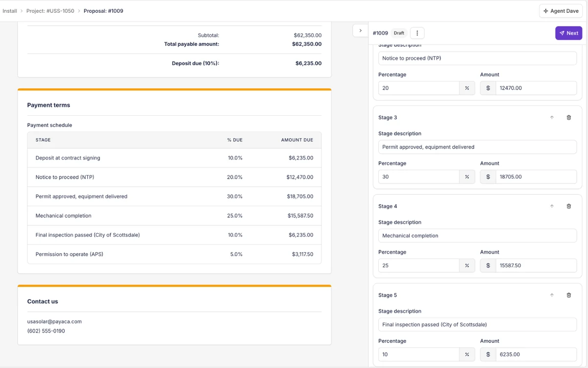The width and height of the screenshot is (588, 368).
Task: Move Stage 4 up with the arrow icon
Action: tap(552, 206)
